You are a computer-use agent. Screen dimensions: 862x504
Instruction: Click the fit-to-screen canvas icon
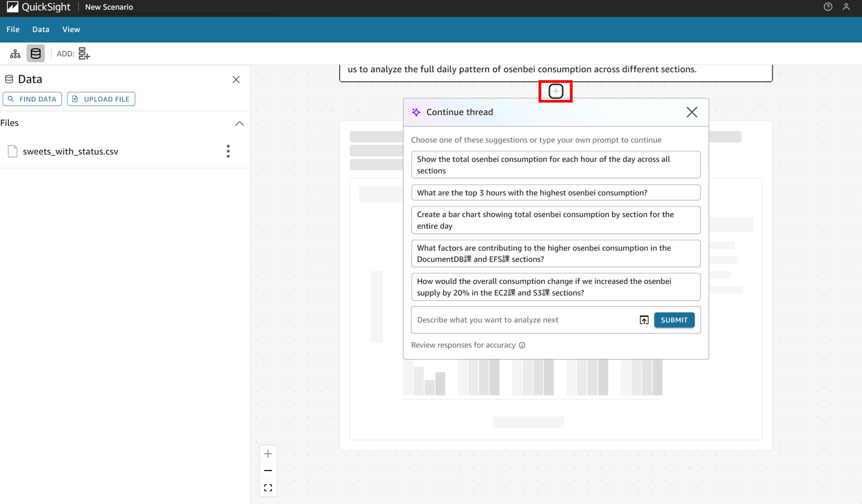[x=268, y=487]
